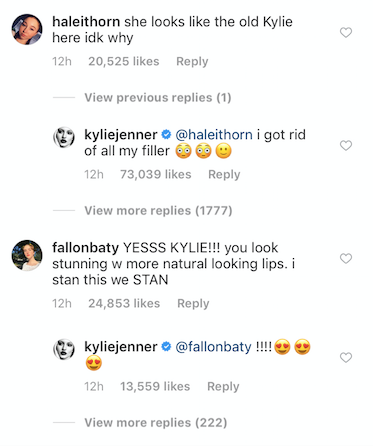This screenshot has width=373, height=446.
Task: Like haleithorn's comment with the heart icon
Action: tap(346, 32)
